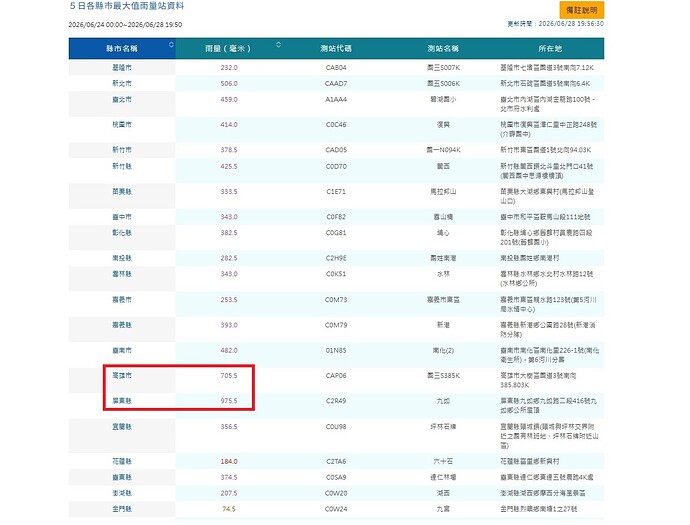Viewport: 690px width, 525px height.
Task: Click rainfall value 506.0
Action: (x=229, y=83)
